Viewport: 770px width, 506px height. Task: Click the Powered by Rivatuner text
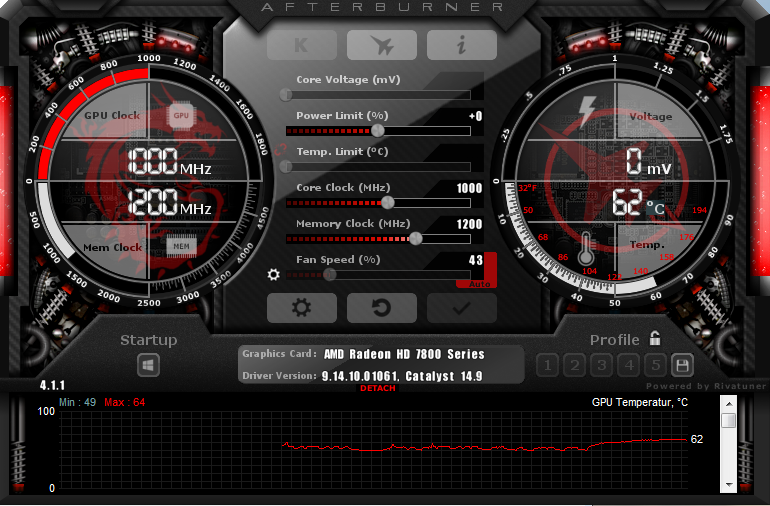[706, 386]
